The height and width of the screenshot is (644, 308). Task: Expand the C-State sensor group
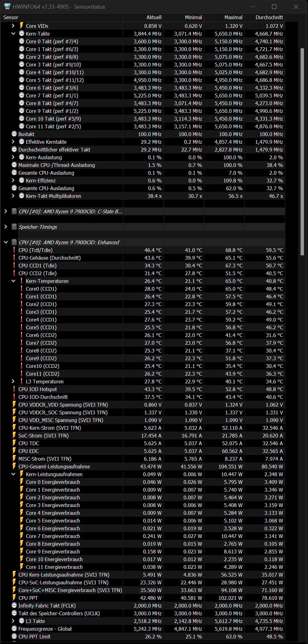[6, 211]
